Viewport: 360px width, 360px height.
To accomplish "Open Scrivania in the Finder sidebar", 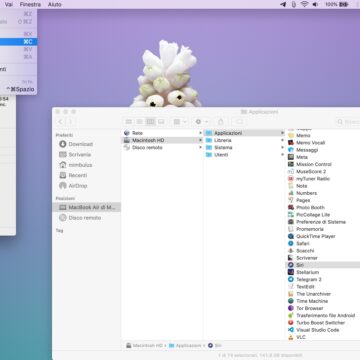I will click(x=80, y=154).
